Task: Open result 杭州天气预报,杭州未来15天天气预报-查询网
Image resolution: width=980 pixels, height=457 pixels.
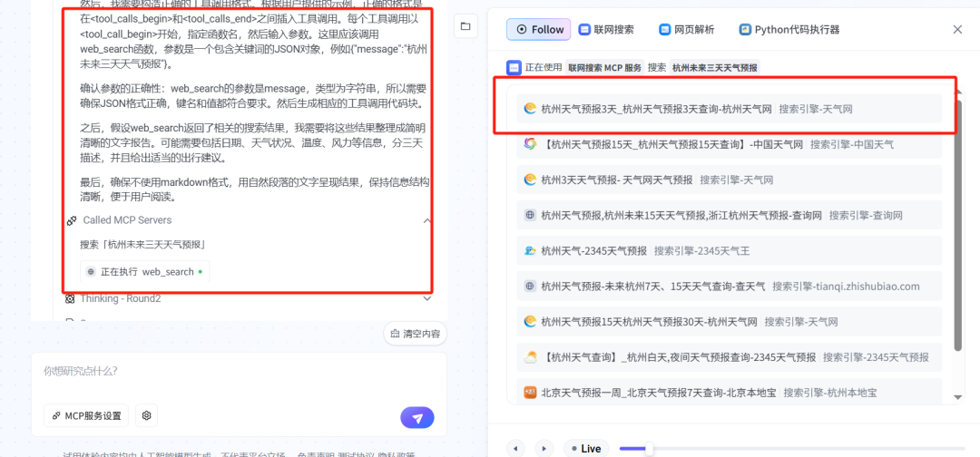Action: pyautogui.click(x=729, y=216)
